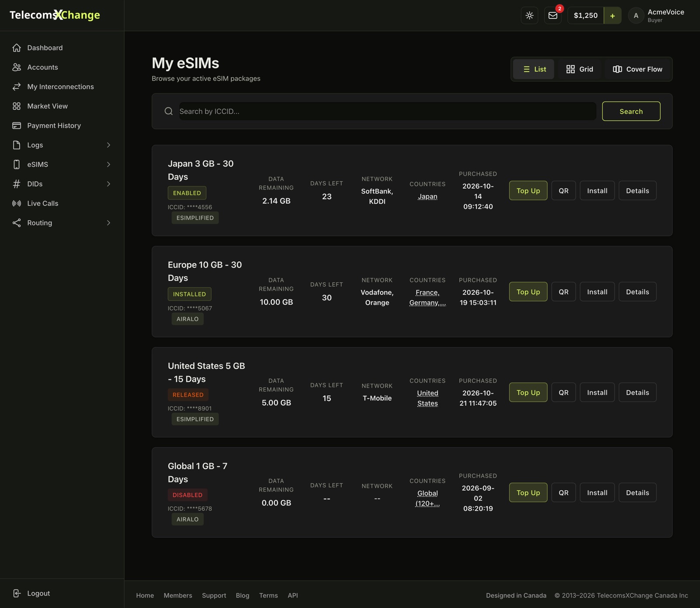Image resolution: width=700 pixels, height=608 pixels.
Task: Switch to List view
Action: click(x=534, y=69)
